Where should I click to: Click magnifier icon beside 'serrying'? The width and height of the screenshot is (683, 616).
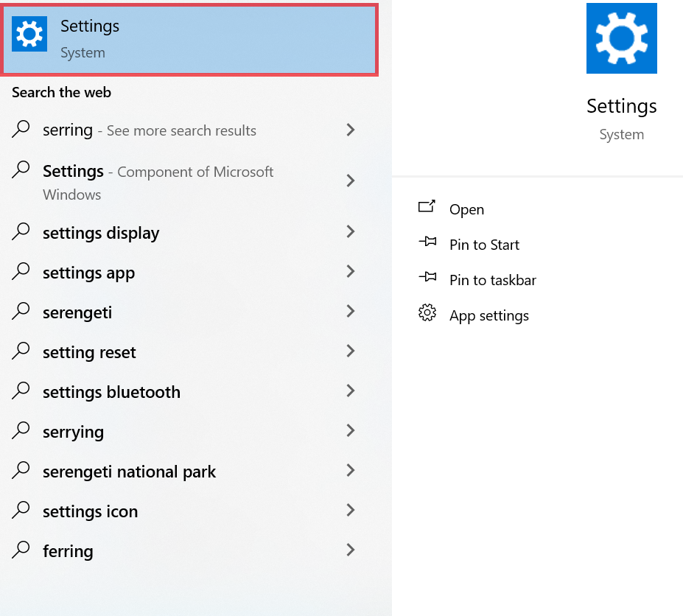tap(21, 431)
